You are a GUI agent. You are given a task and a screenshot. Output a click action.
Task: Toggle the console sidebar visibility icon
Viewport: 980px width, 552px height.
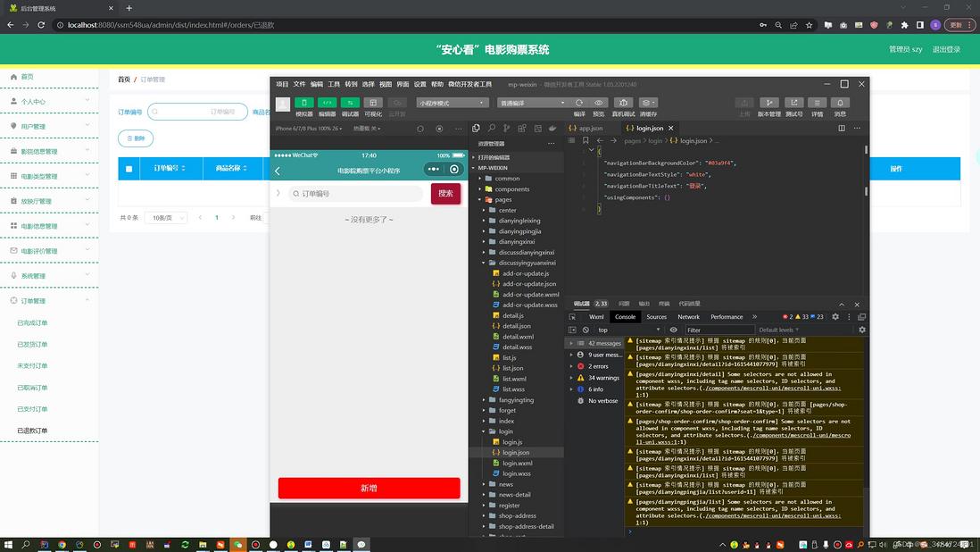tap(573, 330)
